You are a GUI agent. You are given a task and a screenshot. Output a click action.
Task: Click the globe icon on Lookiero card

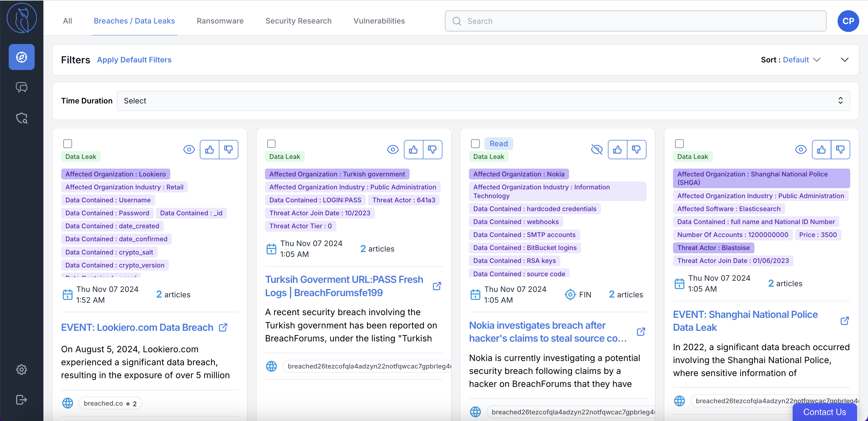point(68,403)
